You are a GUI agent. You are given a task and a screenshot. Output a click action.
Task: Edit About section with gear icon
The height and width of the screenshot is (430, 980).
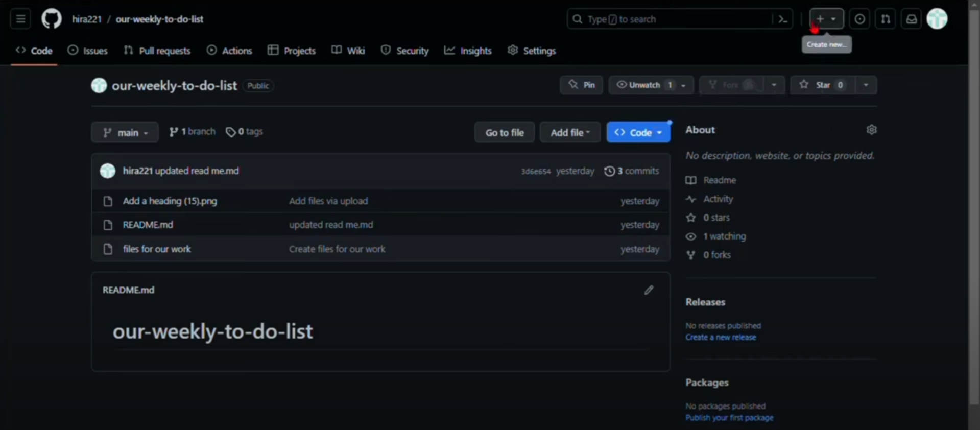tap(871, 130)
